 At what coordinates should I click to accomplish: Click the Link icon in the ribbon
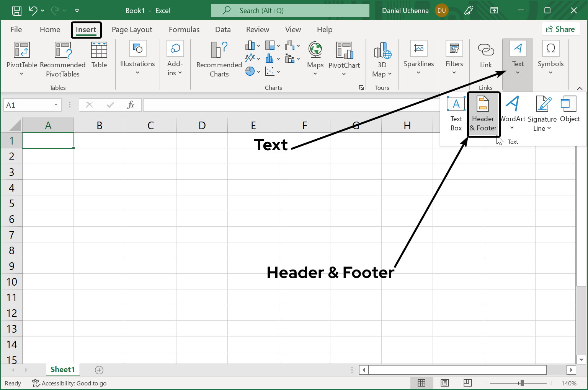[x=486, y=56]
